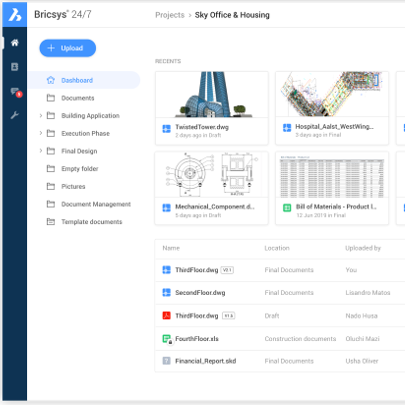
Task: Sort by the Uploaded by column header
Action: click(x=363, y=248)
